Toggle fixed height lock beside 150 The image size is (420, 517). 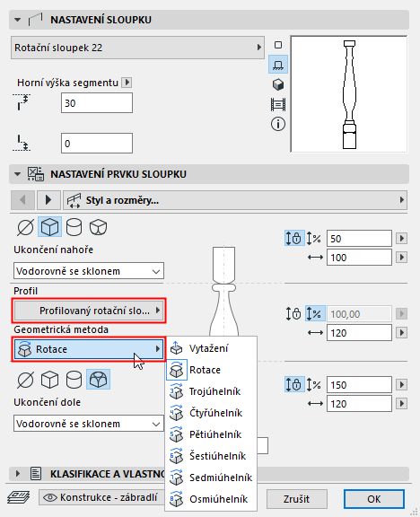click(294, 385)
